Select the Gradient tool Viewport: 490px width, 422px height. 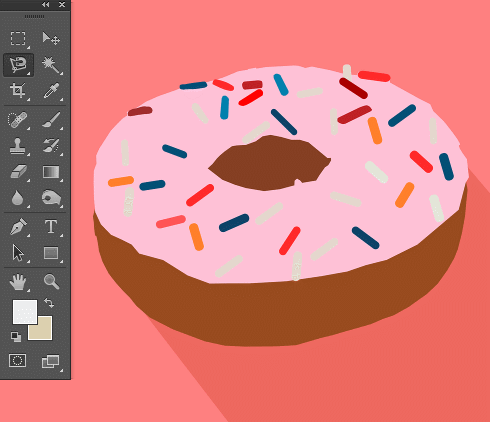(51, 172)
